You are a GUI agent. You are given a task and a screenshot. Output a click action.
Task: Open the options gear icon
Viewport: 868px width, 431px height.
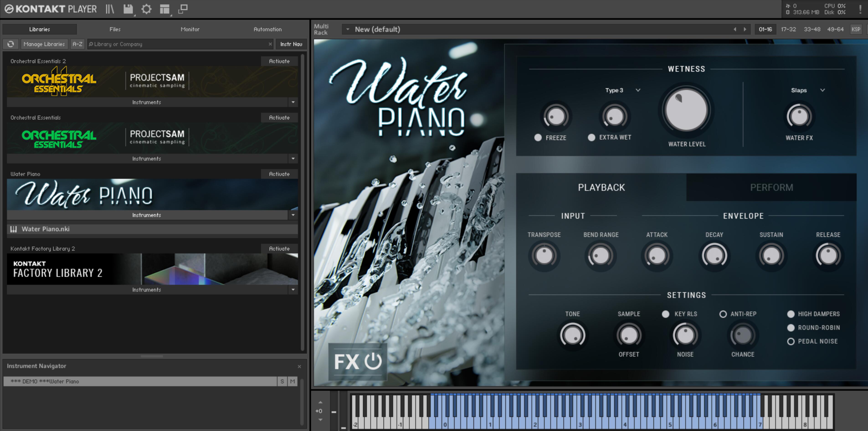click(x=146, y=9)
